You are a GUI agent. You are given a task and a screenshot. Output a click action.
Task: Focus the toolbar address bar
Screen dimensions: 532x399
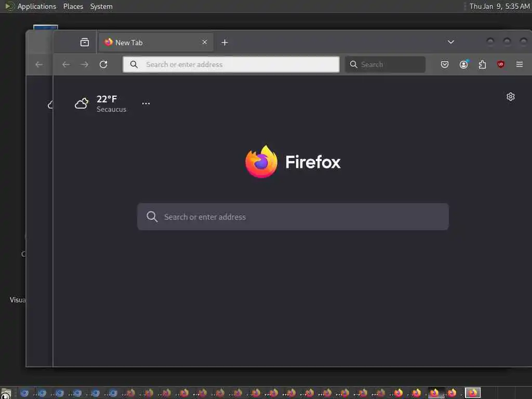[231, 64]
